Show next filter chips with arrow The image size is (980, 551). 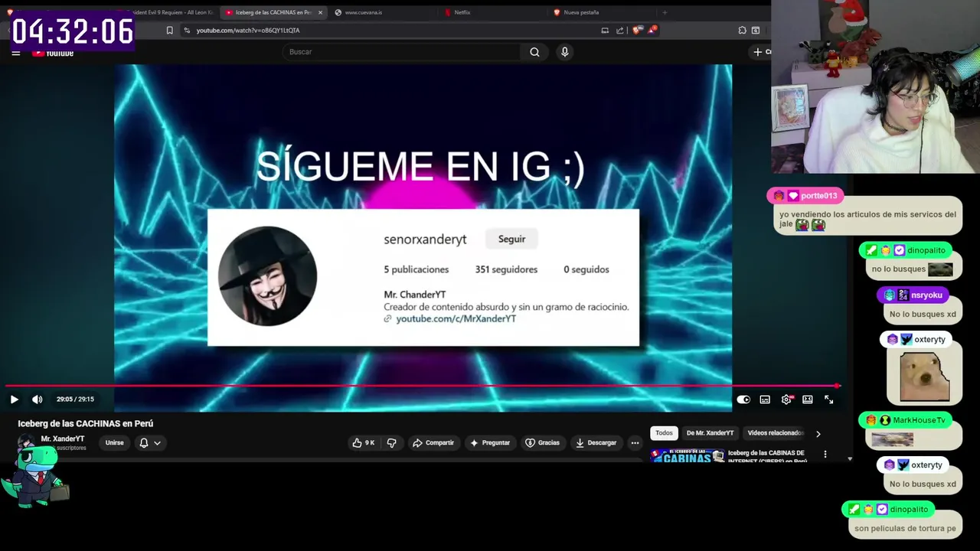pyautogui.click(x=818, y=434)
